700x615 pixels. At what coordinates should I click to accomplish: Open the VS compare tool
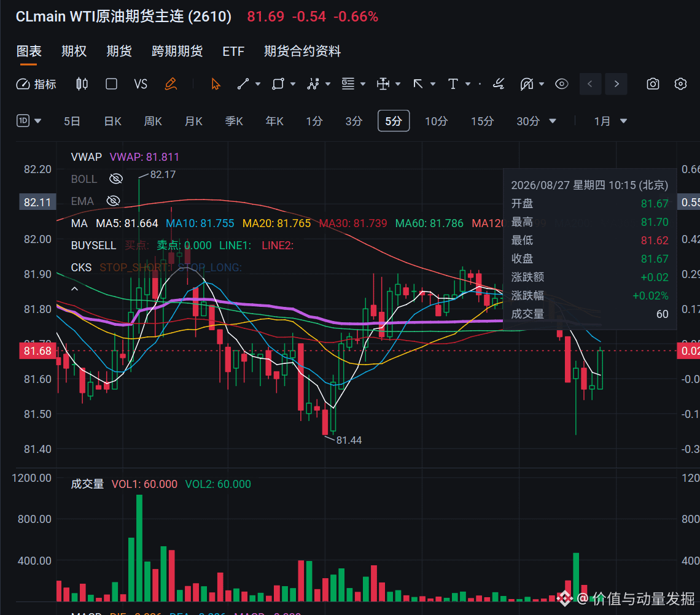141,84
